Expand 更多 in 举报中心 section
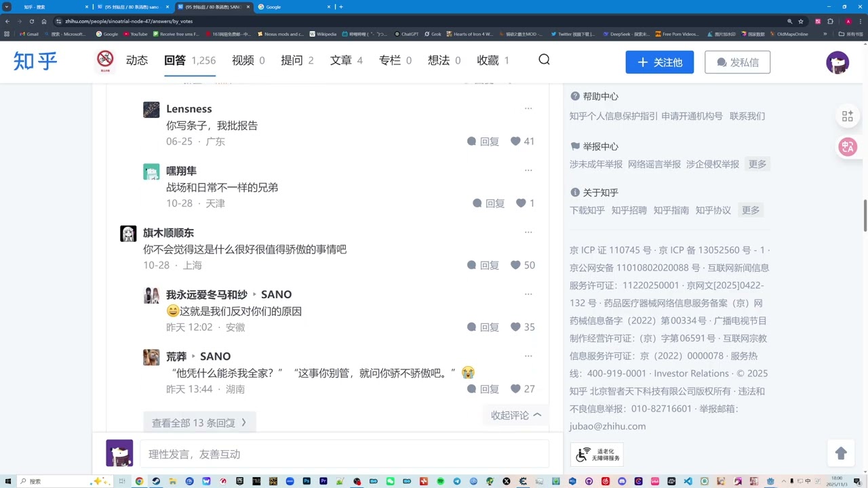Viewport: 868px width, 488px height. tap(757, 164)
